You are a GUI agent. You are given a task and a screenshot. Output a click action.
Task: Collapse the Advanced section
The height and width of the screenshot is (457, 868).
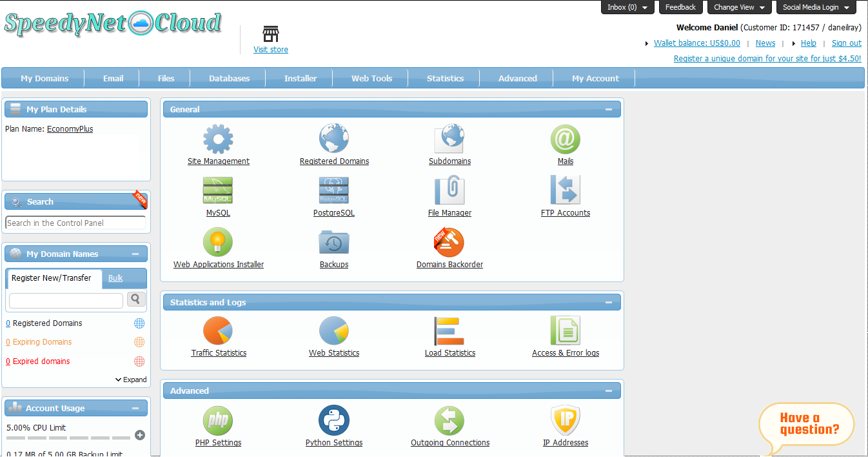coord(609,391)
